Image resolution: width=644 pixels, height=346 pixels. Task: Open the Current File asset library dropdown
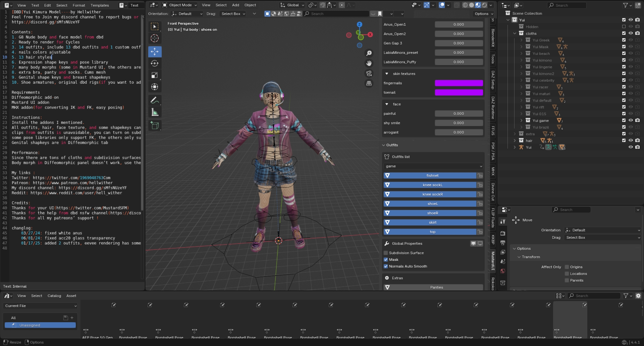[x=41, y=306]
